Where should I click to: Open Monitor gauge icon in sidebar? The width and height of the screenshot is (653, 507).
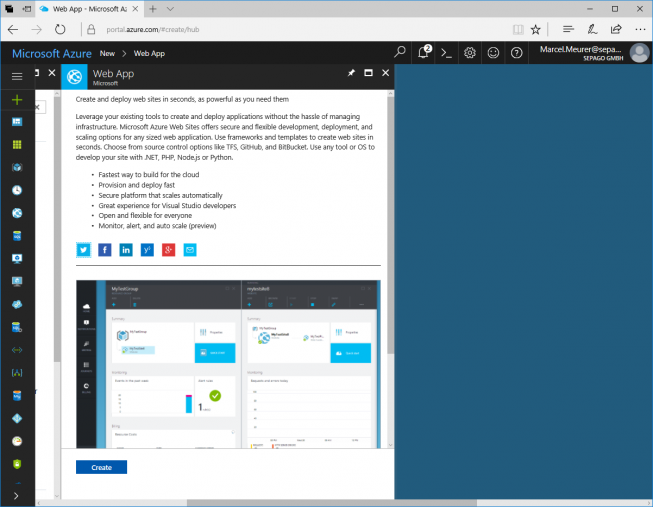tap(17, 441)
